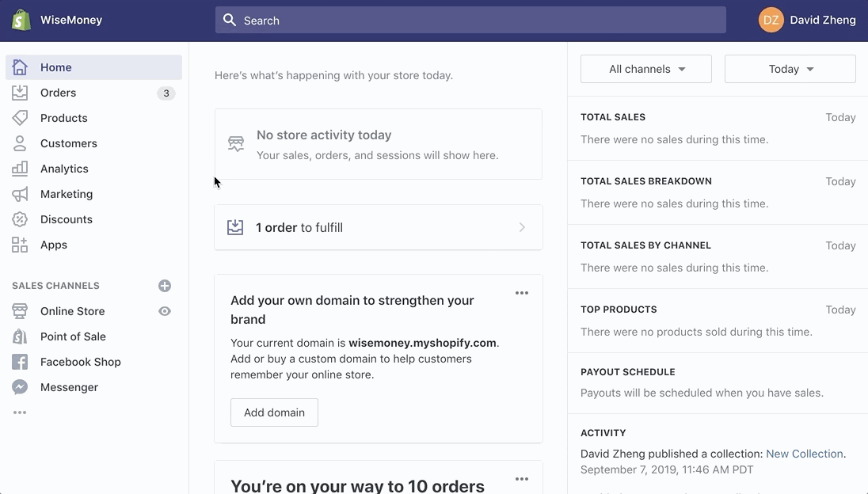
Task: Click the Apps grid icon
Action: click(20, 245)
